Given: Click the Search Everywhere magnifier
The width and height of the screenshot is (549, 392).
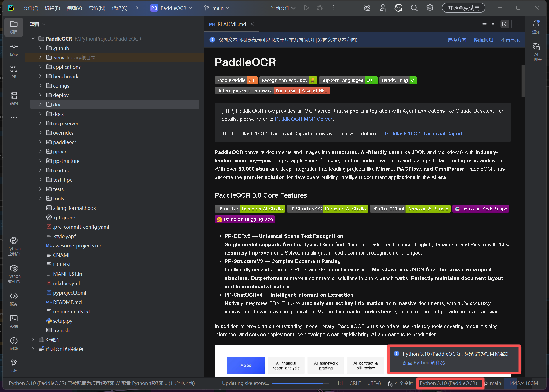Looking at the screenshot, I should click(414, 8).
